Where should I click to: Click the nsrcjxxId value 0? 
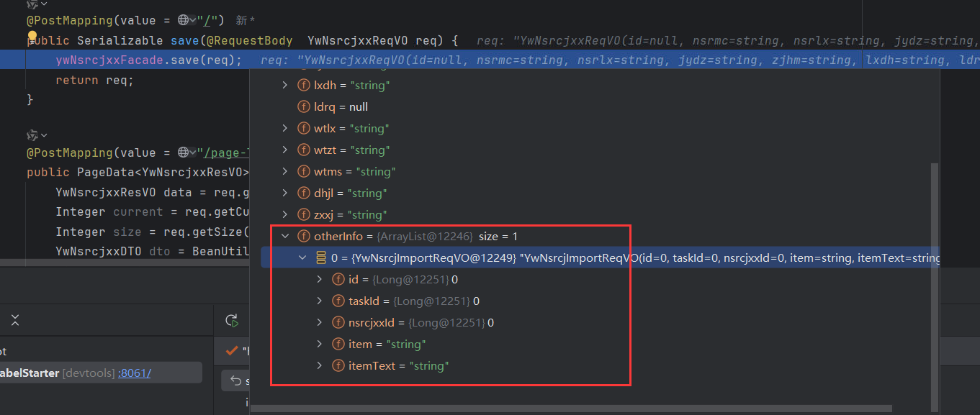click(490, 322)
